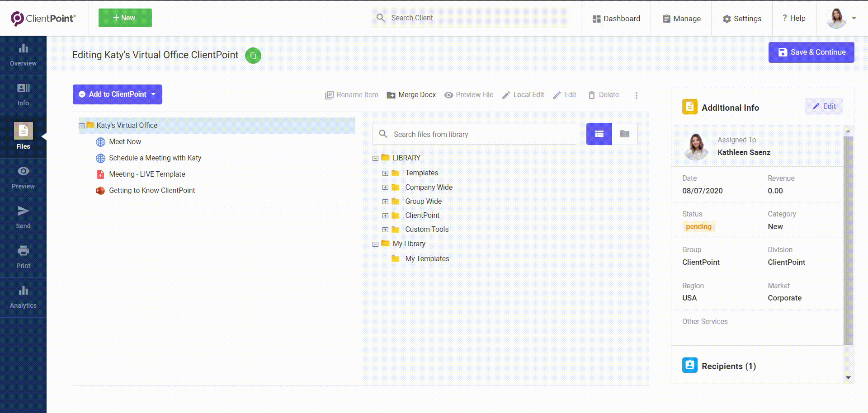Collapse the LIBRARY tree node
This screenshot has height=413, width=868.
[375, 158]
